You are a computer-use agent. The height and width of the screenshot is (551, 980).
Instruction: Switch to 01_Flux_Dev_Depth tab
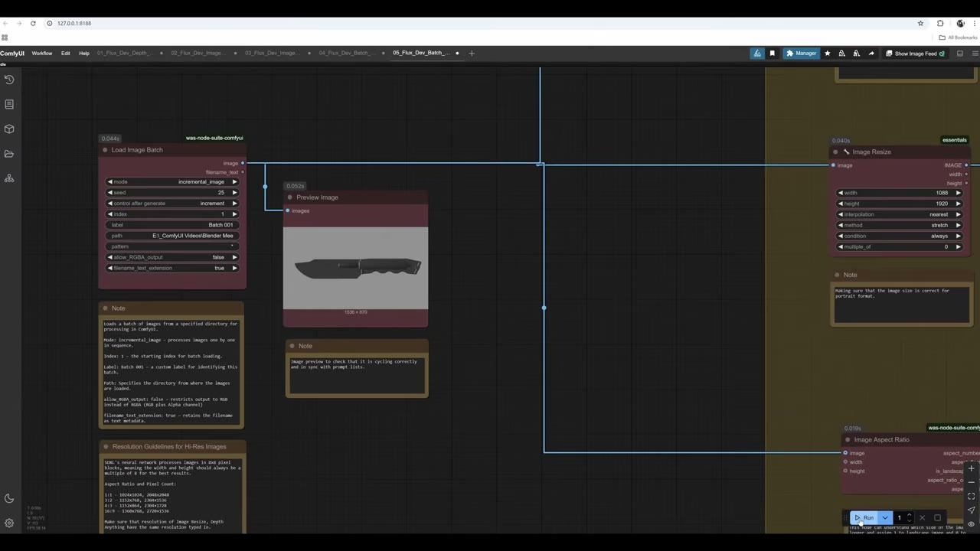[x=125, y=53]
